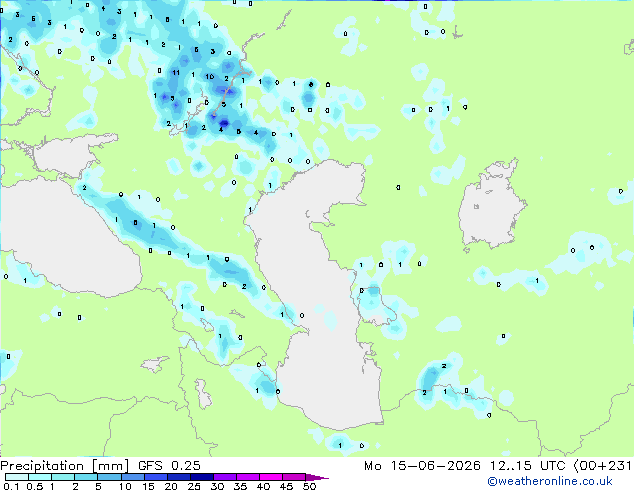
Task: Click the '12..15 UTC' time text
Action: click(x=527, y=466)
